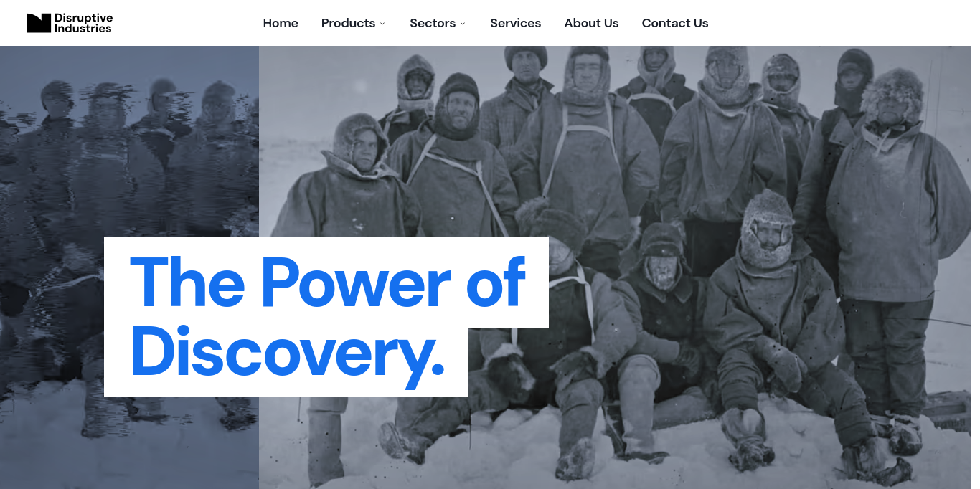Visit the About Us page
Viewport: 980px width, 489px height.
[591, 23]
